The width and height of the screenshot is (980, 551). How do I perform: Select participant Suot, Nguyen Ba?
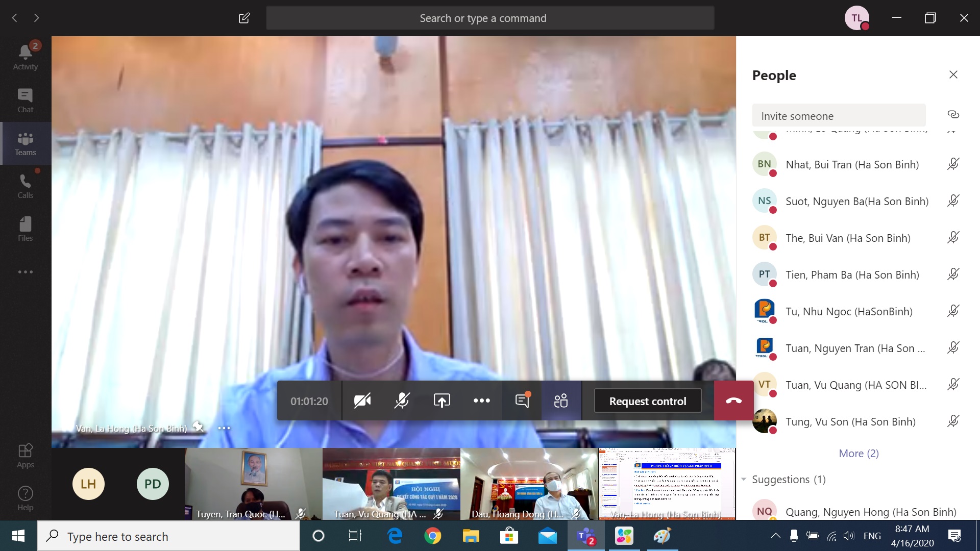[x=856, y=202]
